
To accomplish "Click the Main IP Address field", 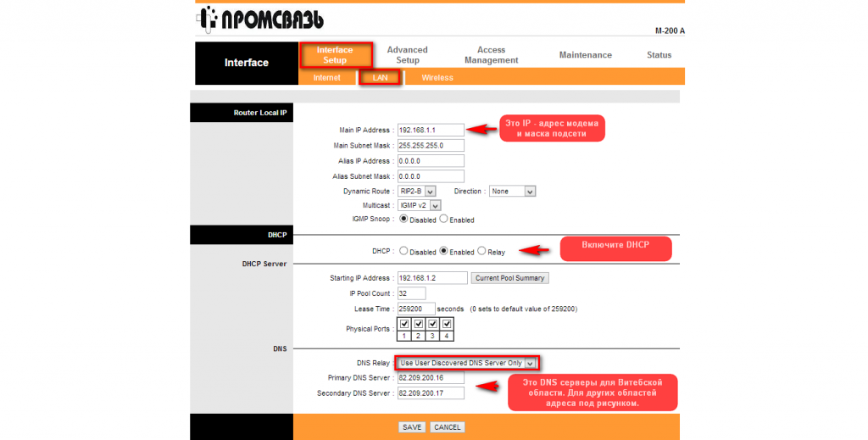I will click(430, 131).
